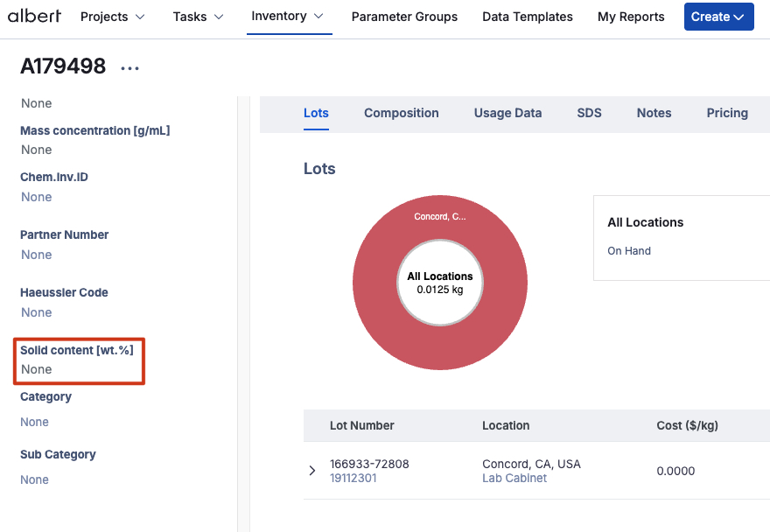Expand the lot row 166933-72808
Image resolution: width=770 pixels, height=532 pixels.
click(312, 471)
